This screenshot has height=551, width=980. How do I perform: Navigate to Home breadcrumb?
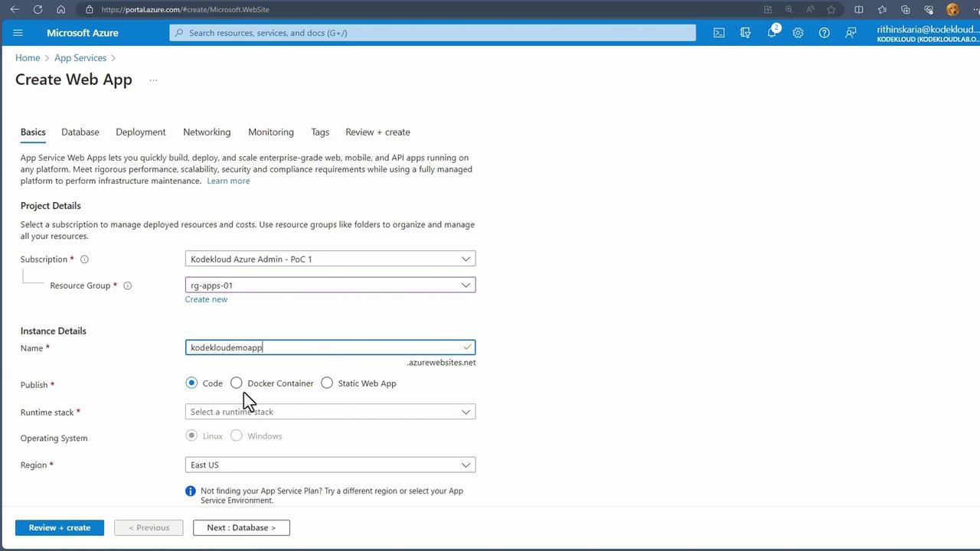coord(28,58)
